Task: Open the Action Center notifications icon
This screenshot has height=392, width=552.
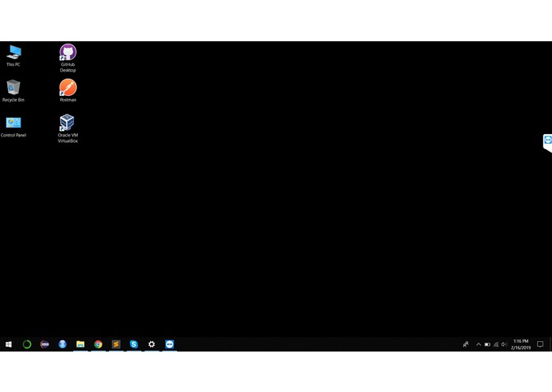Action: 540,344
